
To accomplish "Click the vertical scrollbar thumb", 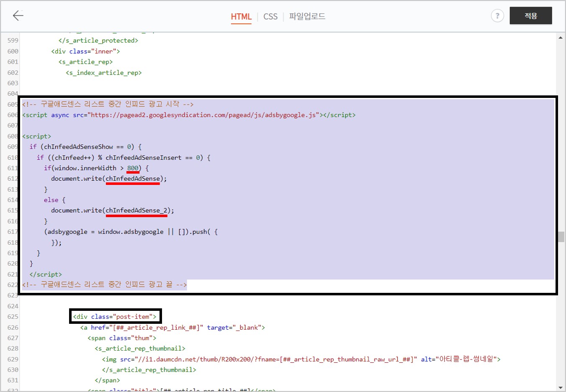I will 561,237.
